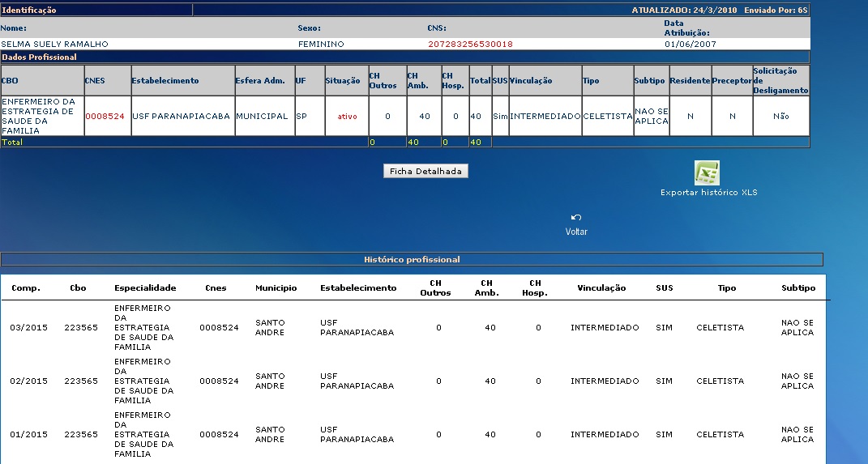Viewport: 868px width, 464px height.
Task: Click the red ativo status text
Action: tap(347, 117)
